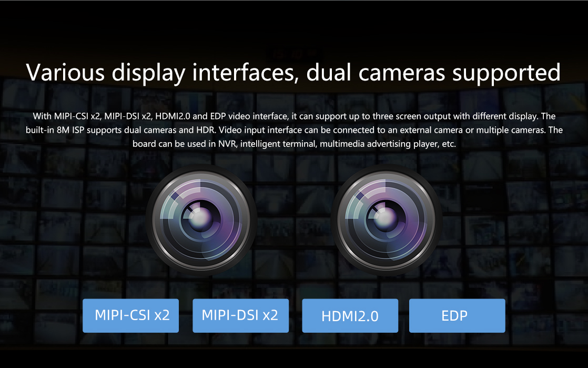Click the word "NVR" in the description
The width and height of the screenshot is (588, 368).
click(x=227, y=144)
